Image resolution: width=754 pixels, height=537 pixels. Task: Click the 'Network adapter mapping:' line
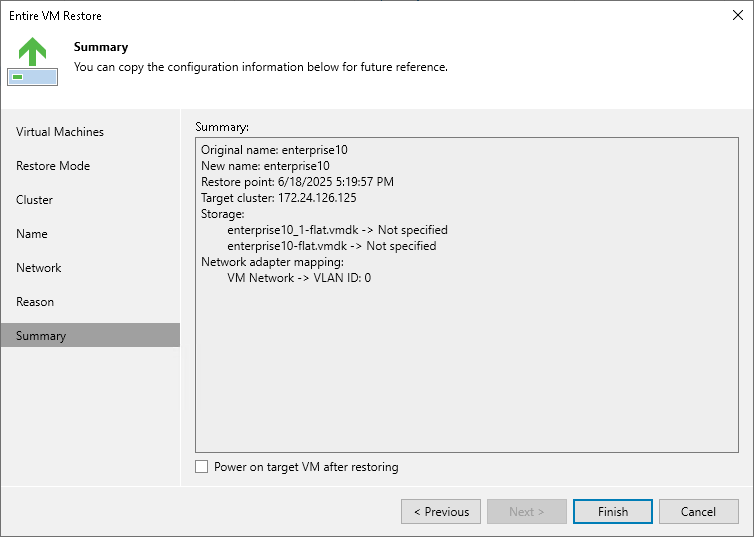pyautogui.click(x=272, y=262)
